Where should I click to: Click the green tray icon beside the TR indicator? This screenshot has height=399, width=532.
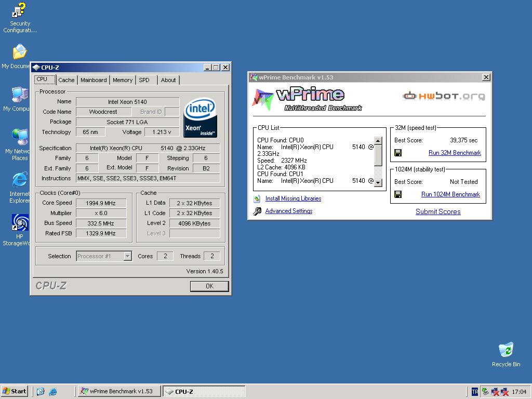pos(485,392)
